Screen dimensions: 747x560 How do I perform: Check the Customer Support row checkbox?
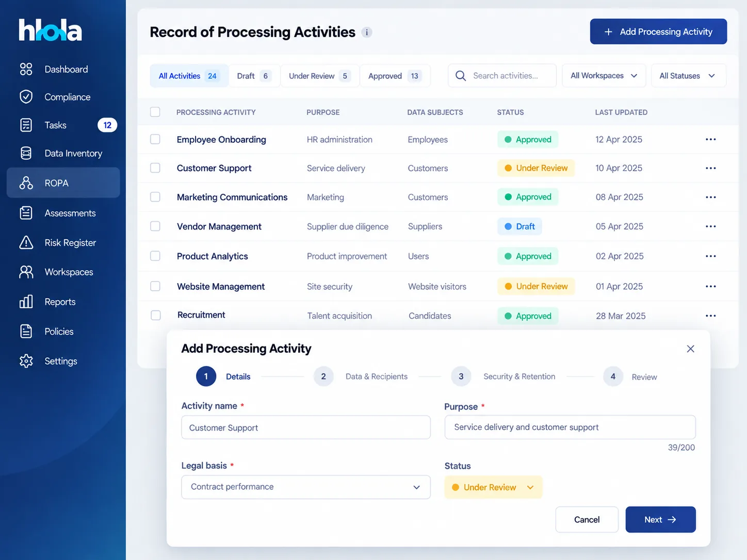point(155,168)
